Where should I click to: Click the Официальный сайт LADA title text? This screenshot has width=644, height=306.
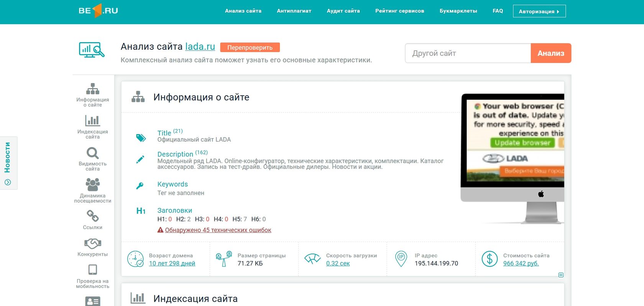(x=194, y=139)
